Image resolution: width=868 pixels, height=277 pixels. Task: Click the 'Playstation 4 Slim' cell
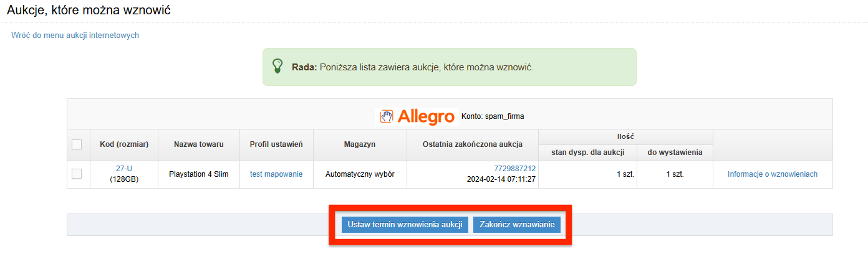coord(199,174)
